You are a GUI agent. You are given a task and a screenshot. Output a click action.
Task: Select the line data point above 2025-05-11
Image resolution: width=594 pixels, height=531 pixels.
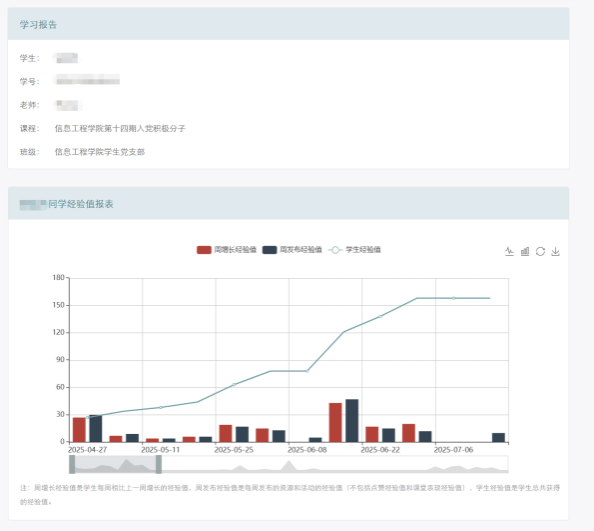tap(161, 408)
